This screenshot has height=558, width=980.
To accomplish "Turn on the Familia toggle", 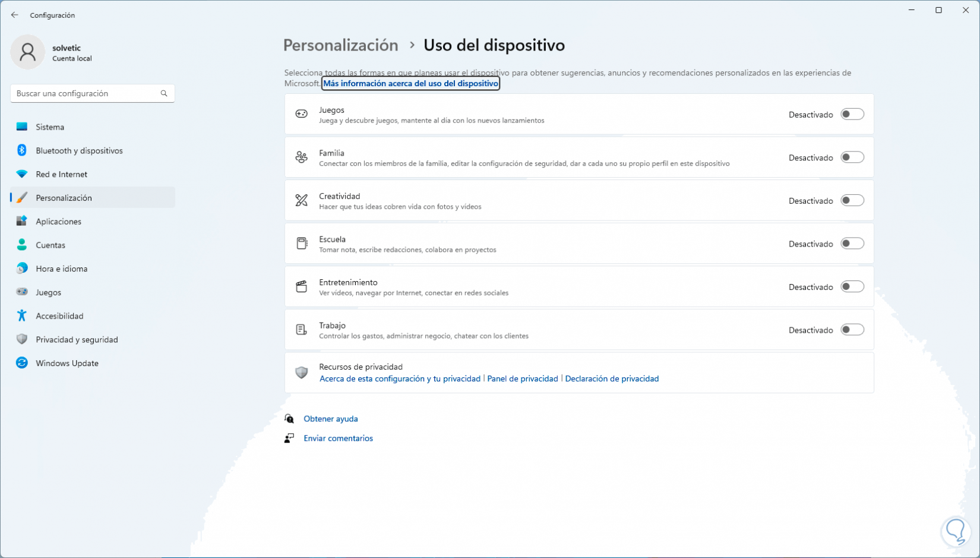I will click(852, 157).
